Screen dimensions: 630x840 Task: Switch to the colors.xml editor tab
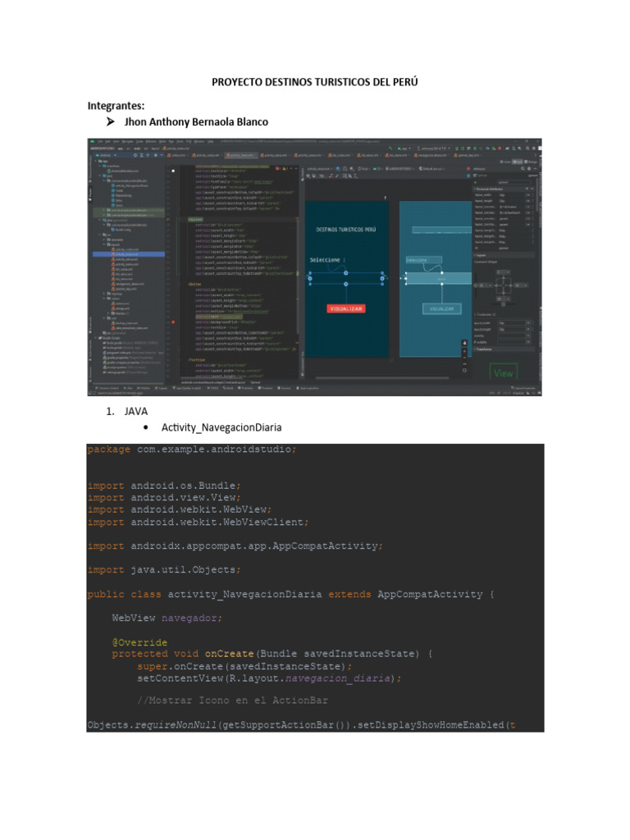pos(176,155)
